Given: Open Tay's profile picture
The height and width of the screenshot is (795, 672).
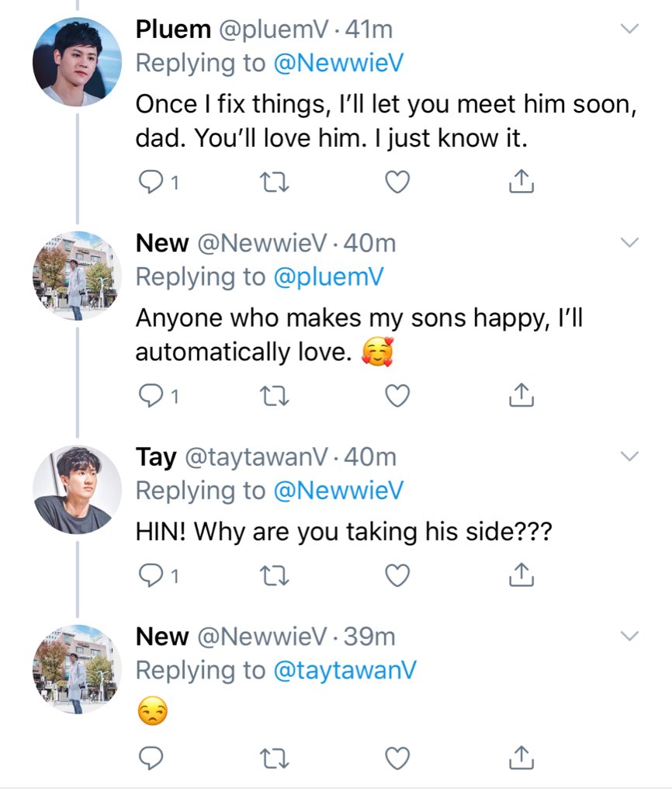Looking at the screenshot, I should (77, 489).
